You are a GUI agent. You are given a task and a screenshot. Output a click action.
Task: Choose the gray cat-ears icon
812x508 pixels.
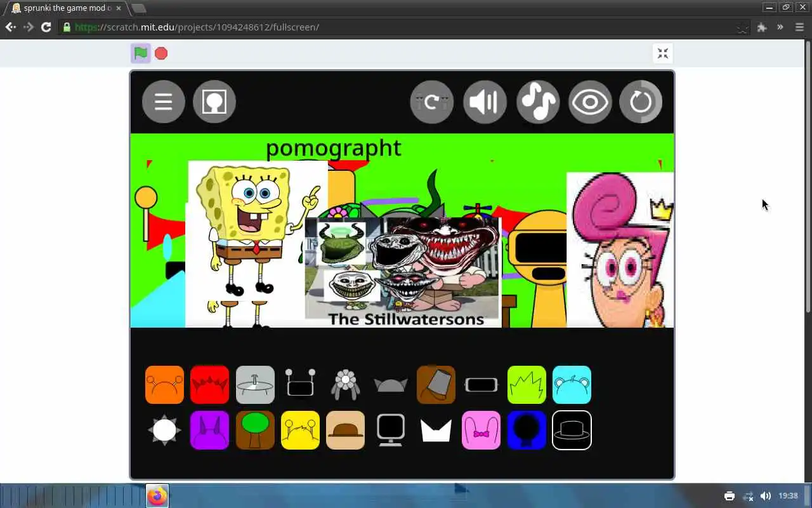pyautogui.click(x=391, y=385)
